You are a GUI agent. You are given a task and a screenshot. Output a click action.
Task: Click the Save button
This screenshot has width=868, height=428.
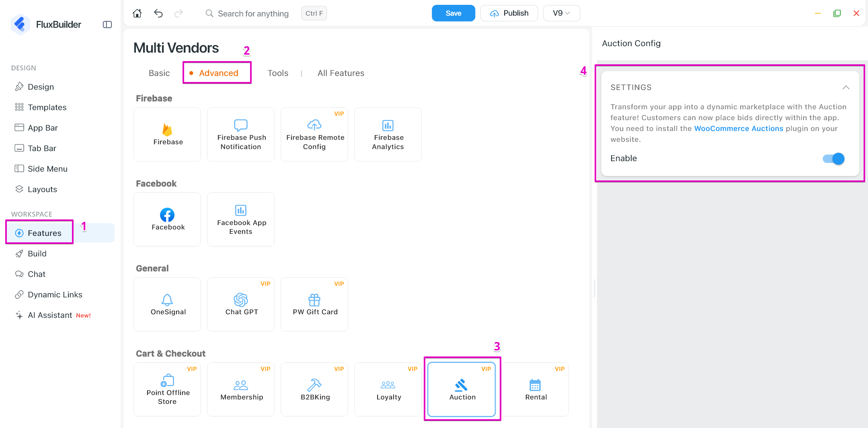[453, 13]
